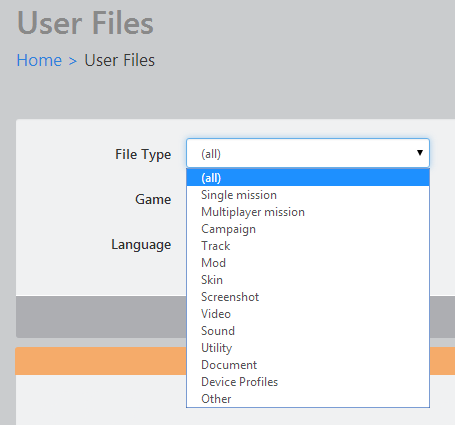Pick Campaign in the dropdown list

[x=308, y=229]
